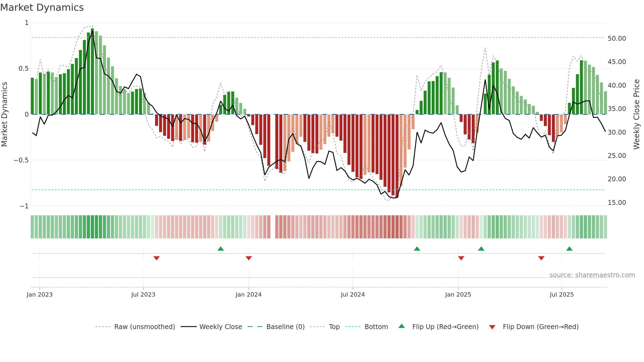
Task: Click the Jan 2025 axis label
Action: [458, 294]
